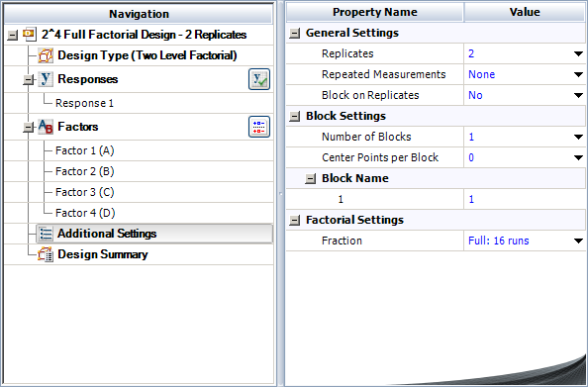Viewport: 588px width, 387px height.
Task: Select Design Type (Two Level Factorial)
Action: (x=147, y=55)
